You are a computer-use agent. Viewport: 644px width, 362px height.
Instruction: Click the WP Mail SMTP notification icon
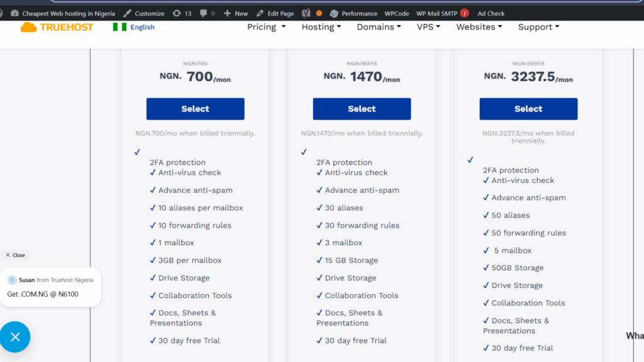pos(465,13)
